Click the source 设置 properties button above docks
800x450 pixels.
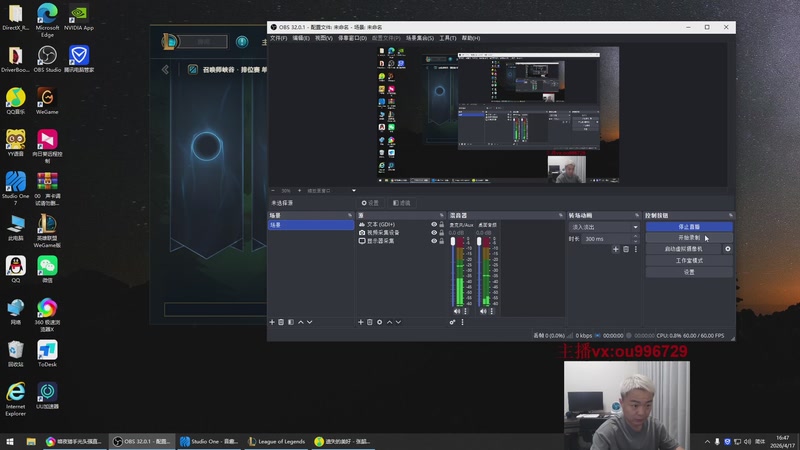point(370,203)
